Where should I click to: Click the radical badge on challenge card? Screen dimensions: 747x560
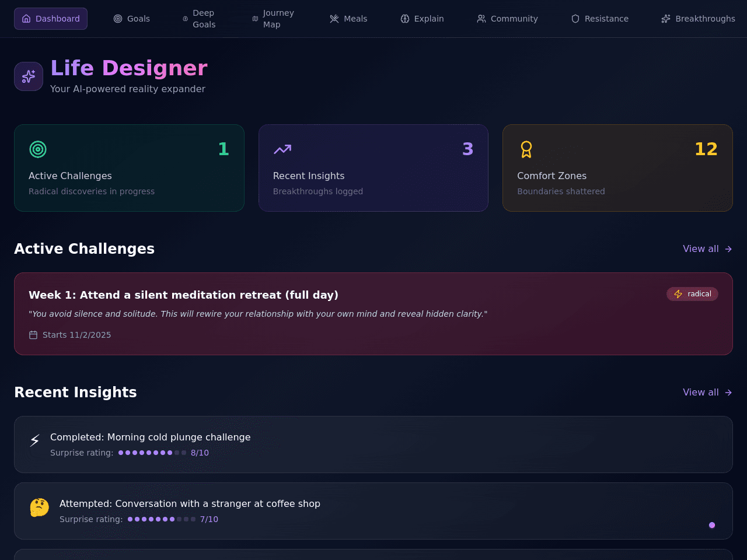pos(692,294)
